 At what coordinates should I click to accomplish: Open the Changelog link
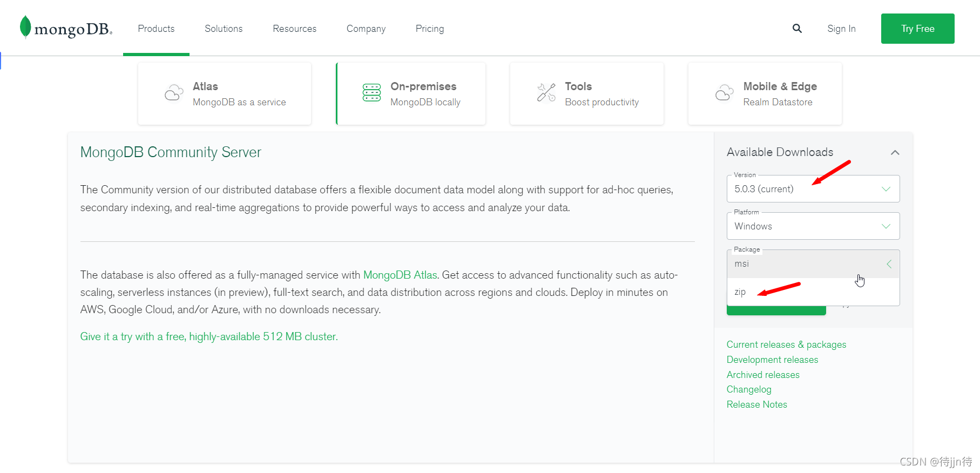click(749, 389)
